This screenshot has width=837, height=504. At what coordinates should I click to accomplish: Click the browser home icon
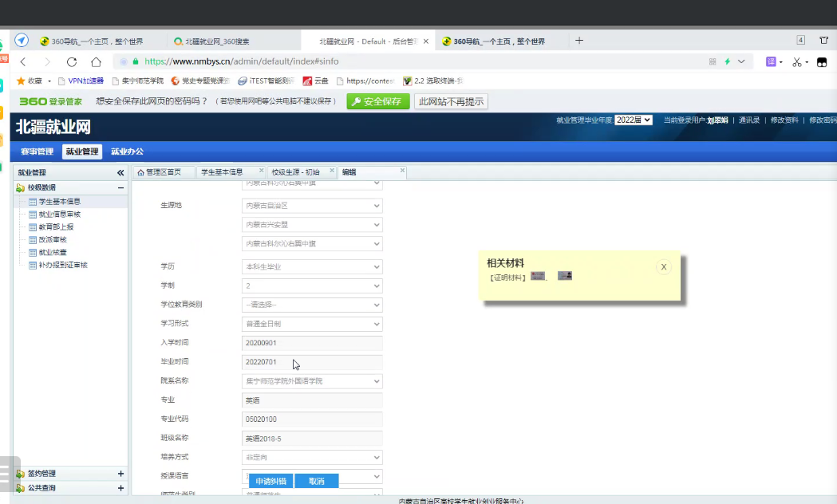(96, 61)
